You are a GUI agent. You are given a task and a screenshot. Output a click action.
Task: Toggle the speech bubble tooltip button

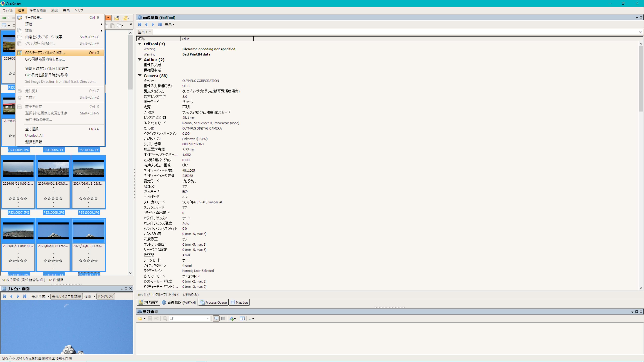[x=216, y=319]
